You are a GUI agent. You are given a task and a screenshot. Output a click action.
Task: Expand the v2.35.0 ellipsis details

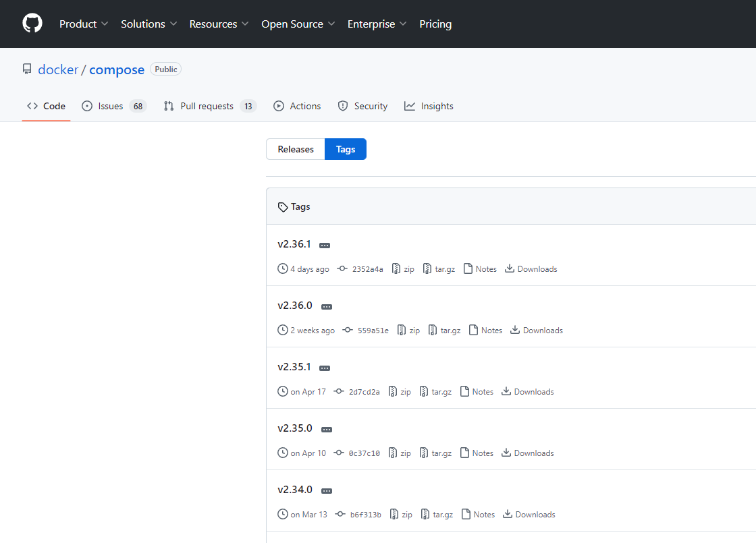tap(327, 430)
